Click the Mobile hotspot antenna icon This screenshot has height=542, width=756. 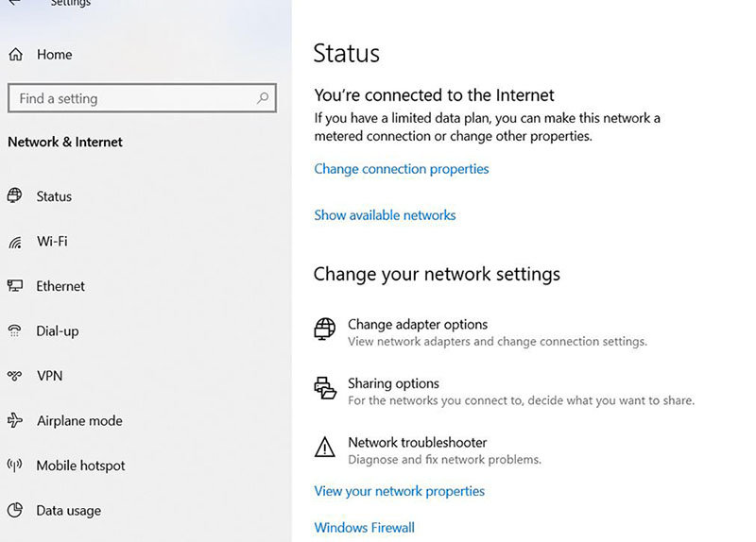14,465
